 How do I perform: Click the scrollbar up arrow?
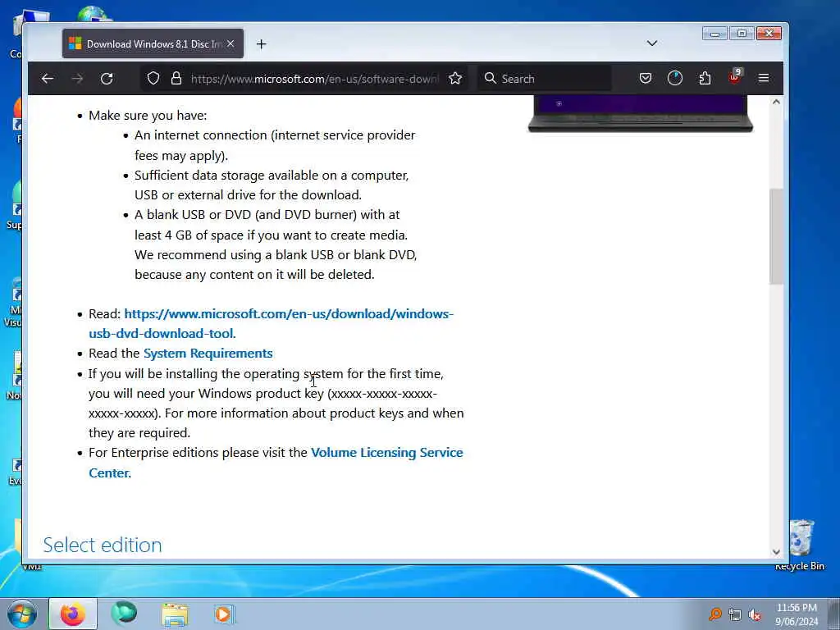pyautogui.click(x=776, y=102)
